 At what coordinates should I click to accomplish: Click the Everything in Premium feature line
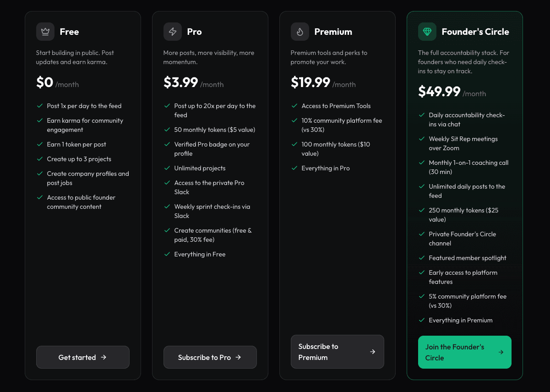click(460, 320)
